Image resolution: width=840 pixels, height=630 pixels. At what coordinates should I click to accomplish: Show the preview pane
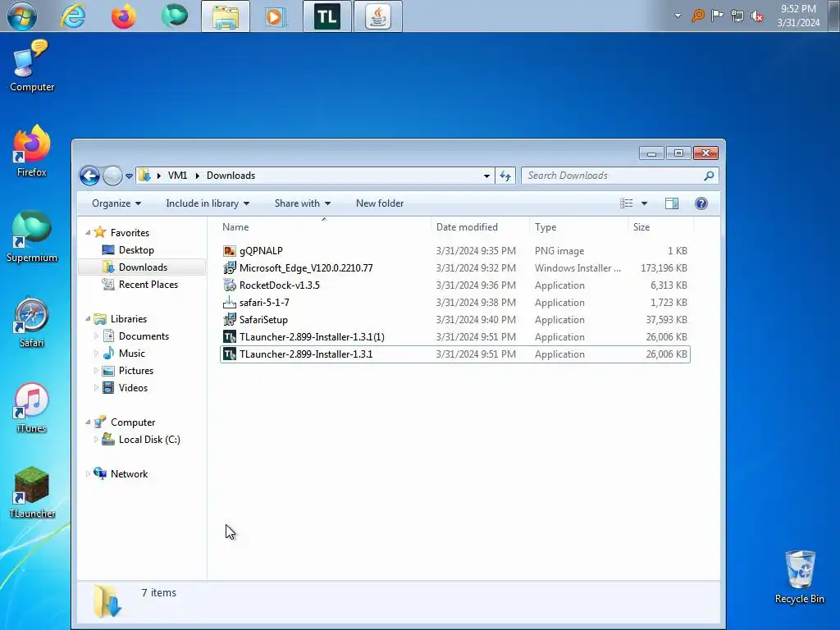pos(672,203)
